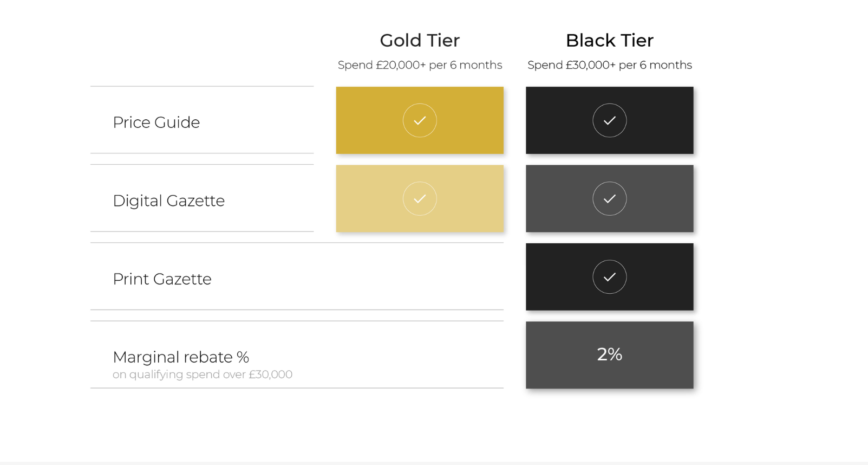The width and height of the screenshot is (868, 465).
Task: Click the dark gold Price Guide tile
Action: click(x=420, y=120)
